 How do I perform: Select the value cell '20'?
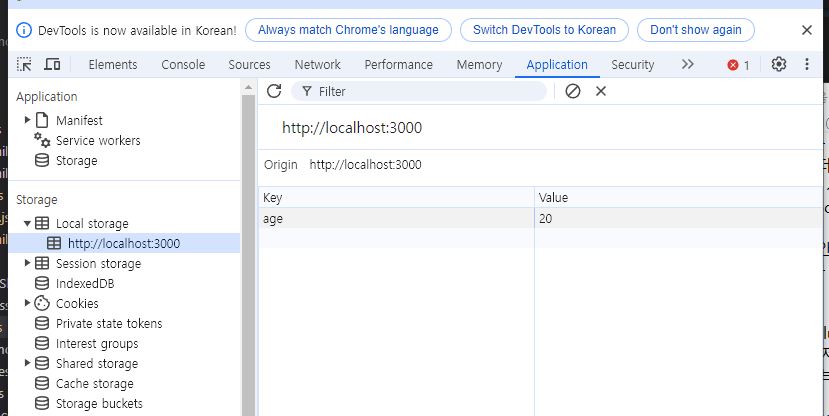pyautogui.click(x=678, y=218)
